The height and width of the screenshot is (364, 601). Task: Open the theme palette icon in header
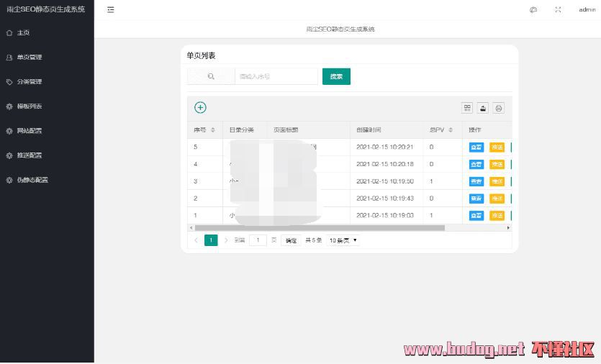[533, 9]
